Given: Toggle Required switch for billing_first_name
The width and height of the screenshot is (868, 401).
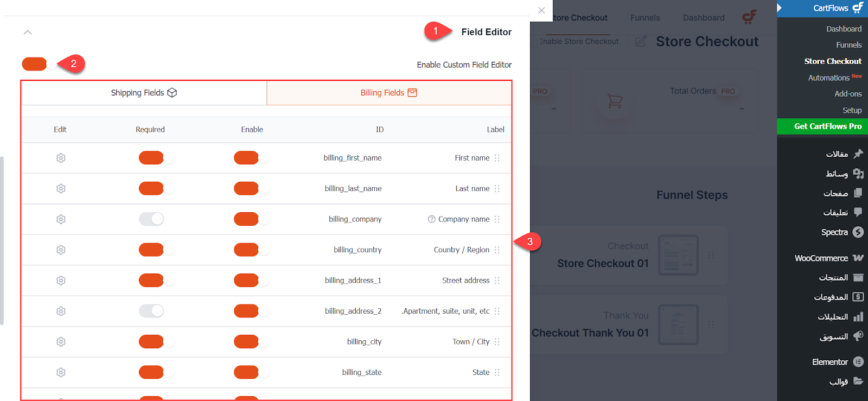Looking at the screenshot, I should (x=156, y=158).
